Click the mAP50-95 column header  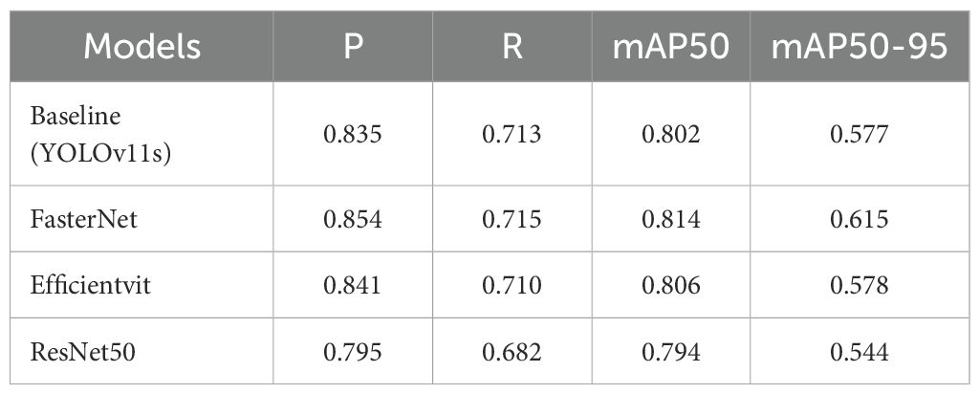pyautogui.click(x=848, y=46)
